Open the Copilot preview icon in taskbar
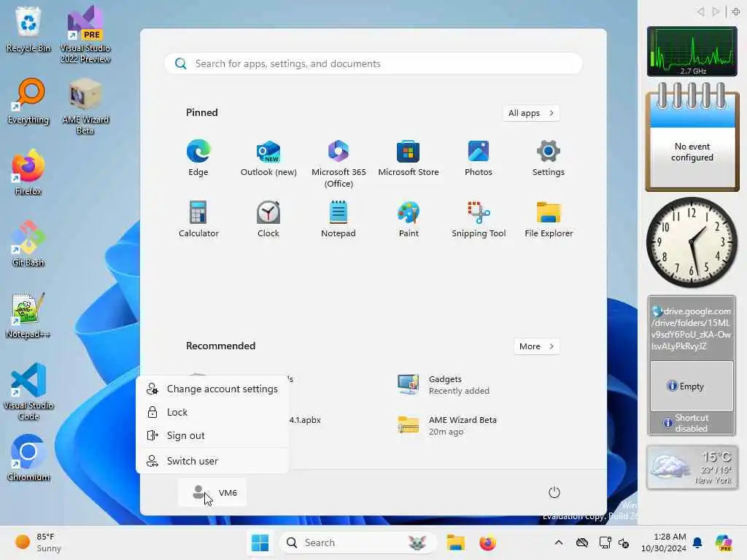Viewport: 747px width, 560px height. coord(724,542)
